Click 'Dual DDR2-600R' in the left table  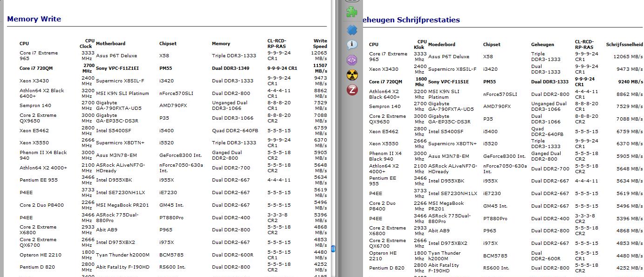(x=233, y=255)
